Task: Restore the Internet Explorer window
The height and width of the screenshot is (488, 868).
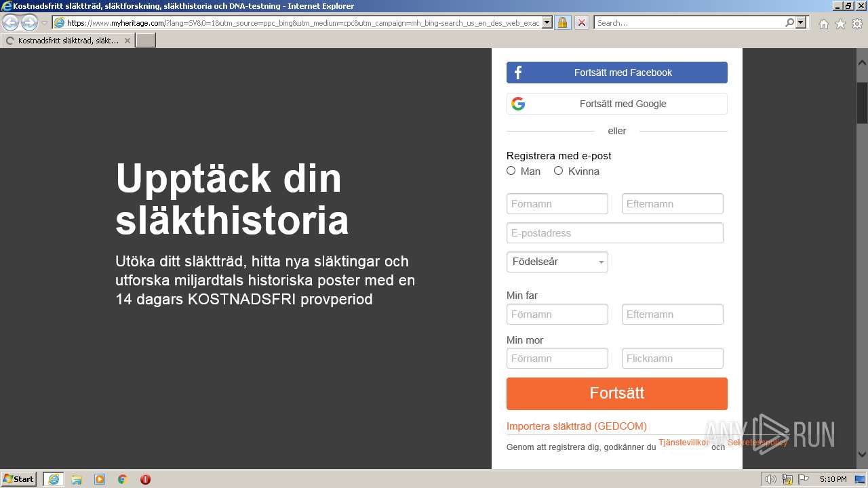Action: click(848, 6)
